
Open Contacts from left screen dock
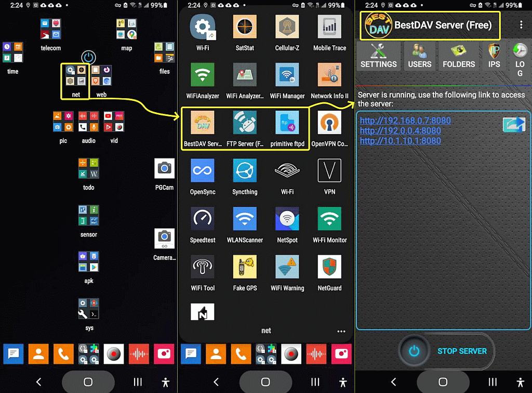[38, 354]
